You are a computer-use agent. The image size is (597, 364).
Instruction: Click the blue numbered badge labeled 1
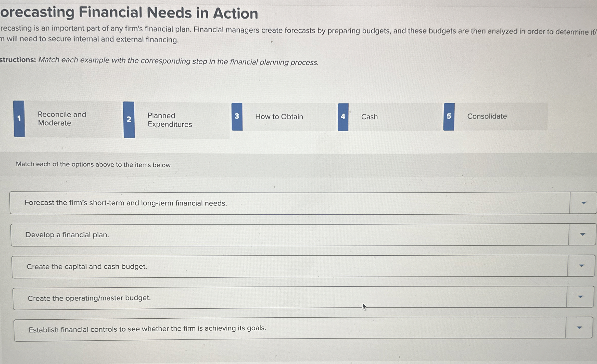tap(19, 119)
